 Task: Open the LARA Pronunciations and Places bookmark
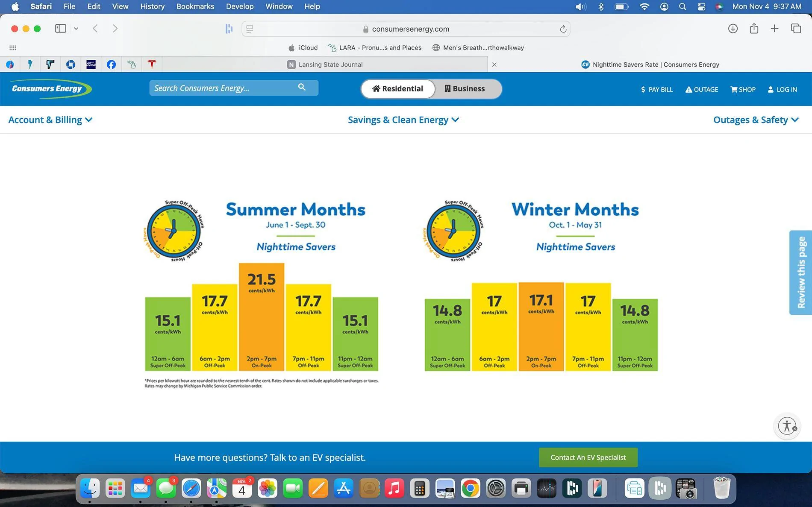(375, 48)
